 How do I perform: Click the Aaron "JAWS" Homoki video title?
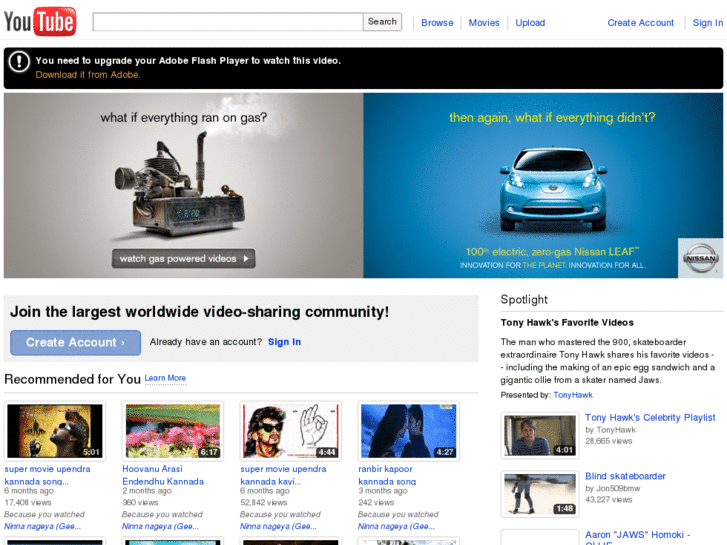pos(638,537)
